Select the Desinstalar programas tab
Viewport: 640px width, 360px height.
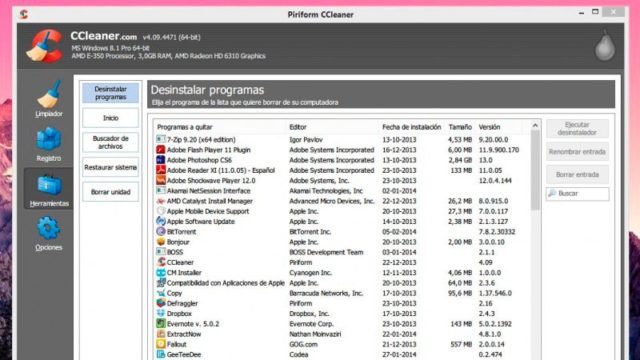coord(111,93)
